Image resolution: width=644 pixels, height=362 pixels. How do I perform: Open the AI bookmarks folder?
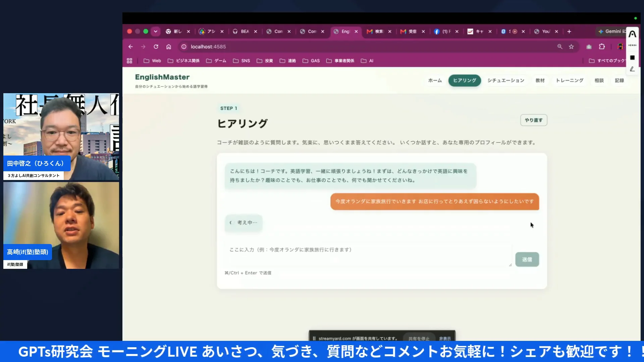pos(367,61)
